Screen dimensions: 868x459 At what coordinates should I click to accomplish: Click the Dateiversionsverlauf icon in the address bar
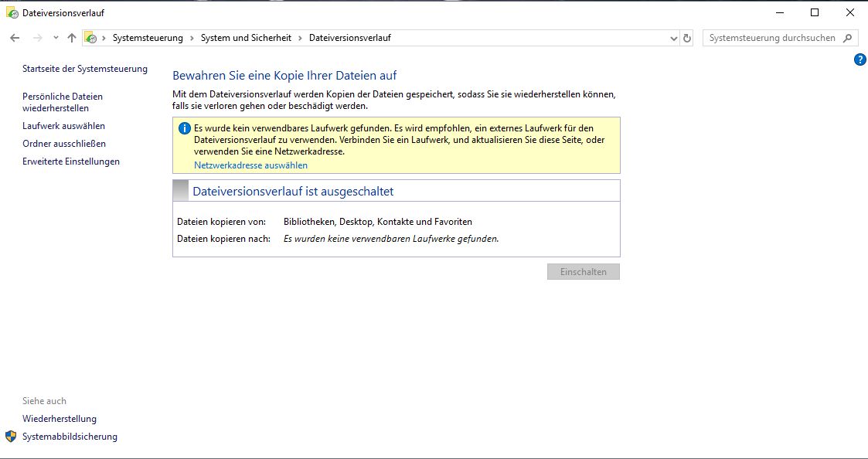coord(91,38)
